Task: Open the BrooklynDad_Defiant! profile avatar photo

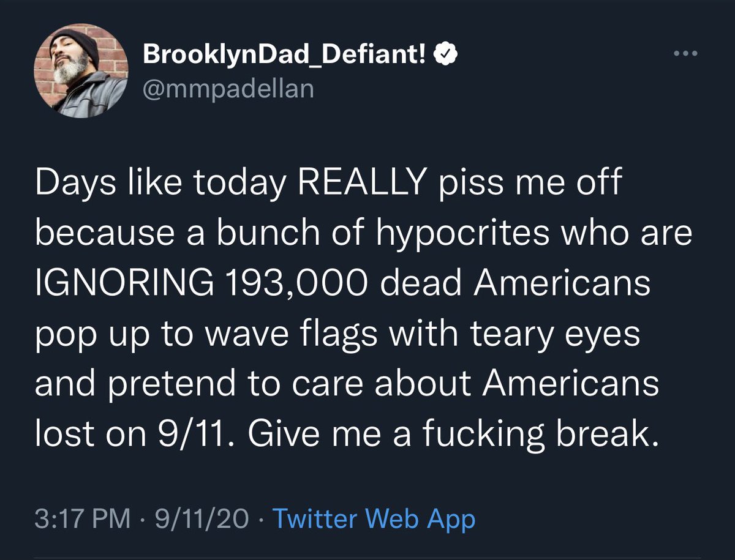Action: [x=81, y=72]
